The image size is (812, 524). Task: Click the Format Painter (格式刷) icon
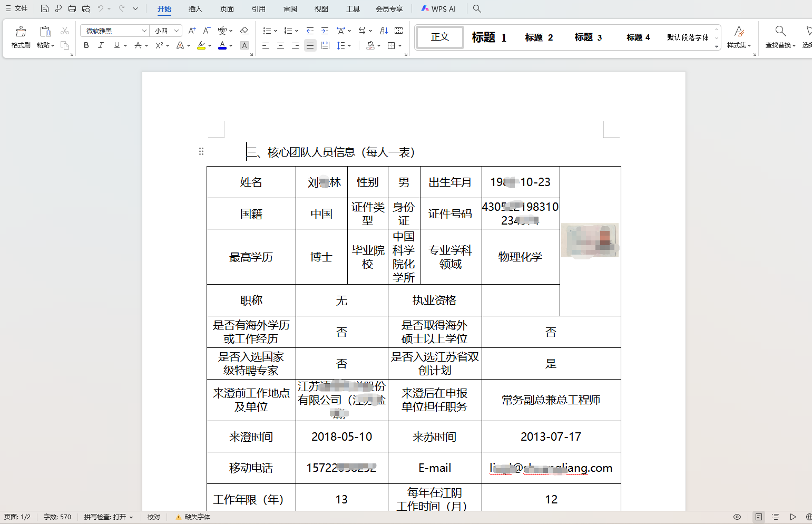(21, 36)
